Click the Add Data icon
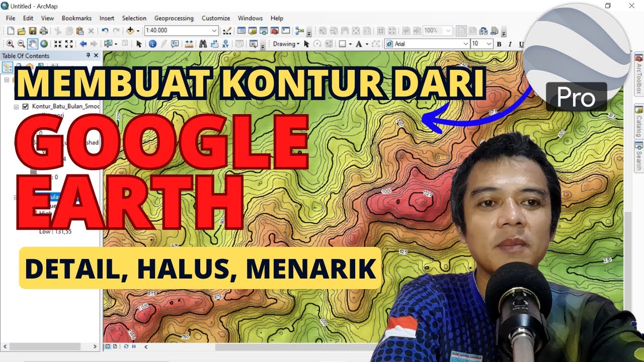Viewport: 644px width, 362px height. coord(130,31)
